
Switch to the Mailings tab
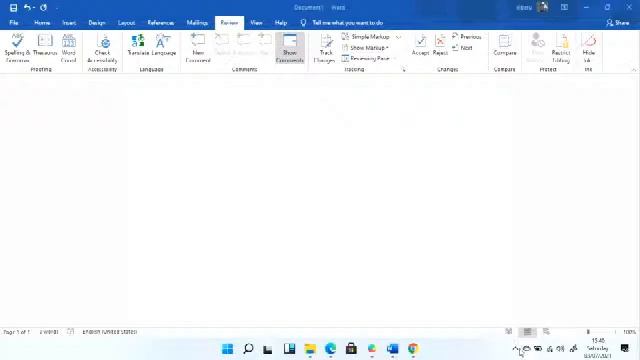197,23
